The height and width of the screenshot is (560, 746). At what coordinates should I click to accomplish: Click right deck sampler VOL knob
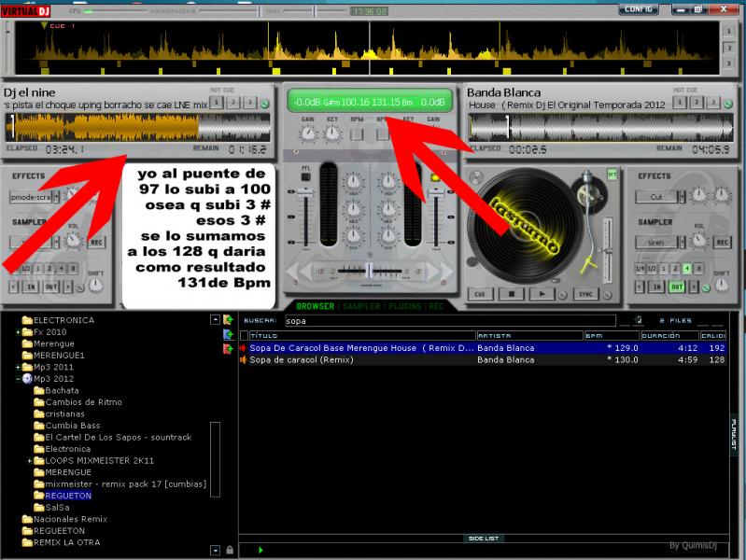[x=699, y=241]
